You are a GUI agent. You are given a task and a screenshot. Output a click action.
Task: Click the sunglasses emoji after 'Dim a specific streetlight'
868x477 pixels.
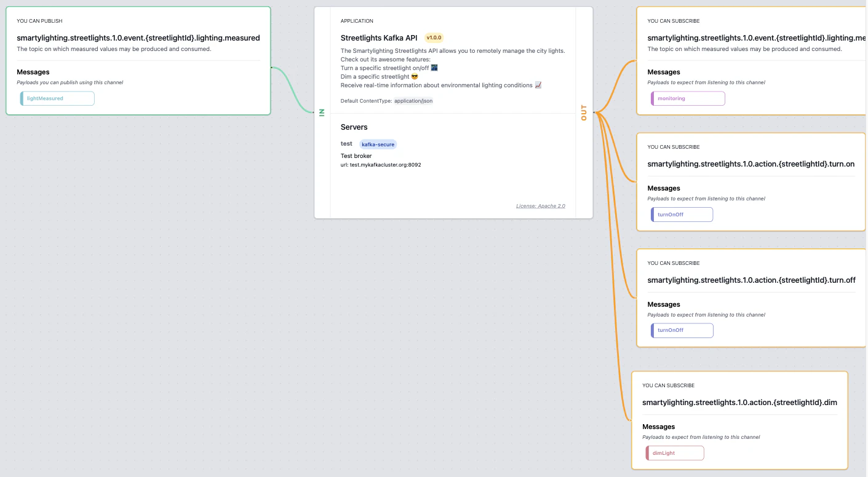pos(415,76)
